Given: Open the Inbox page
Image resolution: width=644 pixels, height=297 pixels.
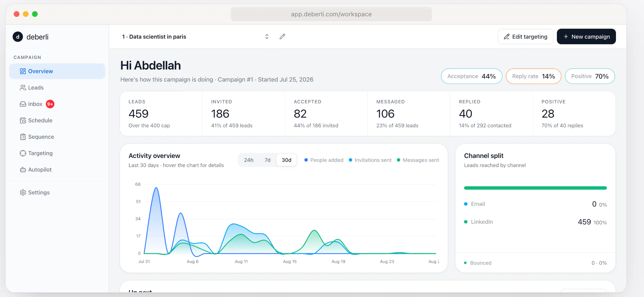Looking at the screenshot, I should tap(57, 104).
